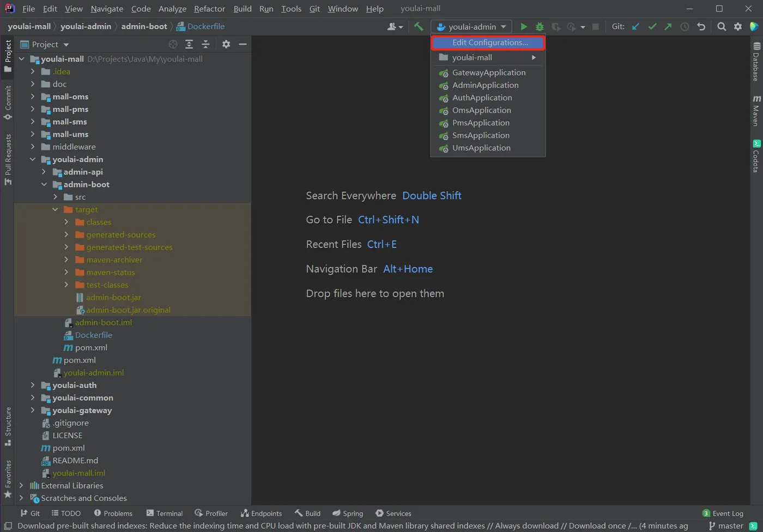Toggle tool window bars icon in status bar corner
Viewport: 763px width, 532px height.
click(x=8, y=526)
